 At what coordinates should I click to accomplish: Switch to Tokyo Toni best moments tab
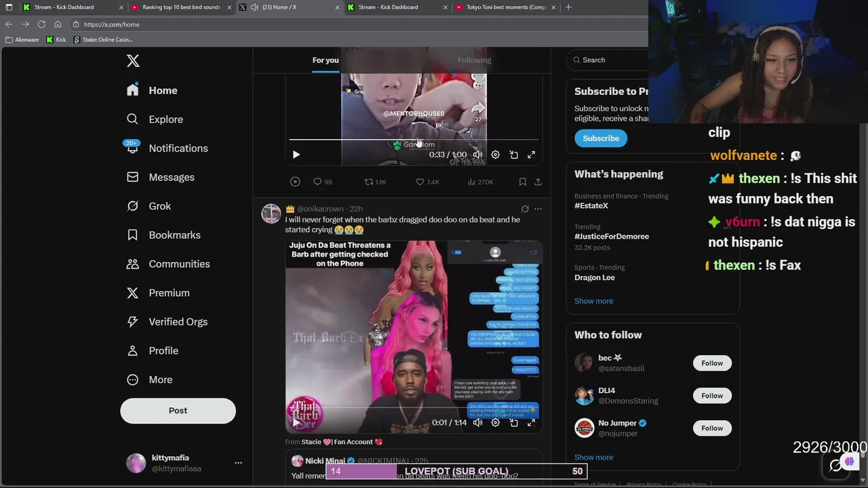pyautogui.click(x=507, y=7)
